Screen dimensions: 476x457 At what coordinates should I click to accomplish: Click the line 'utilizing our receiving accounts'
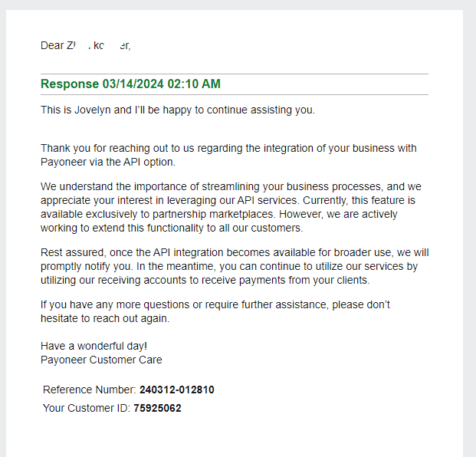(205, 280)
